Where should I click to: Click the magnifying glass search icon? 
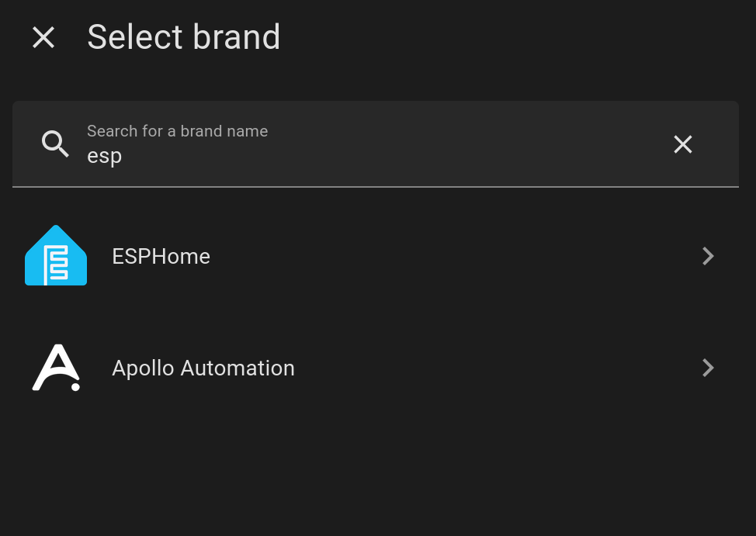click(x=55, y=144)
